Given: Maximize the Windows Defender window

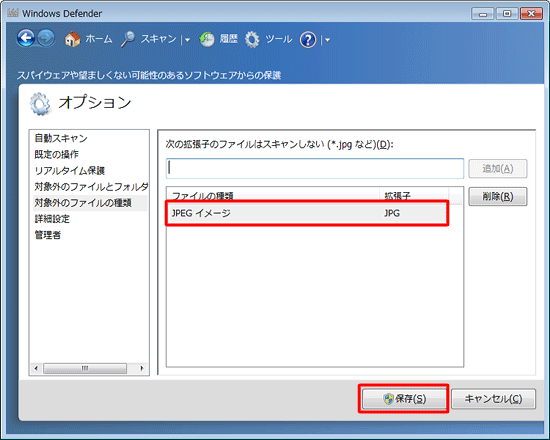Looking at the screenshot, I should (507, 14).
